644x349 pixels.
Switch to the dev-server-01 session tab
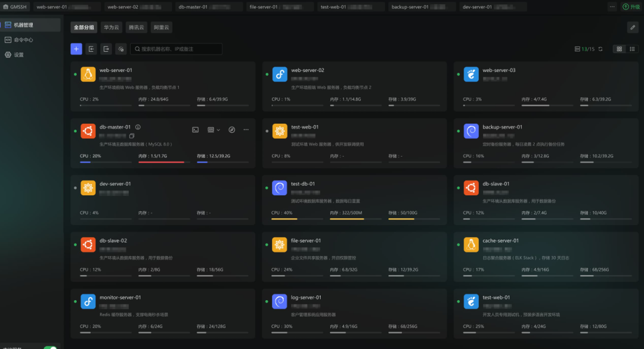(x=493, y=7)
